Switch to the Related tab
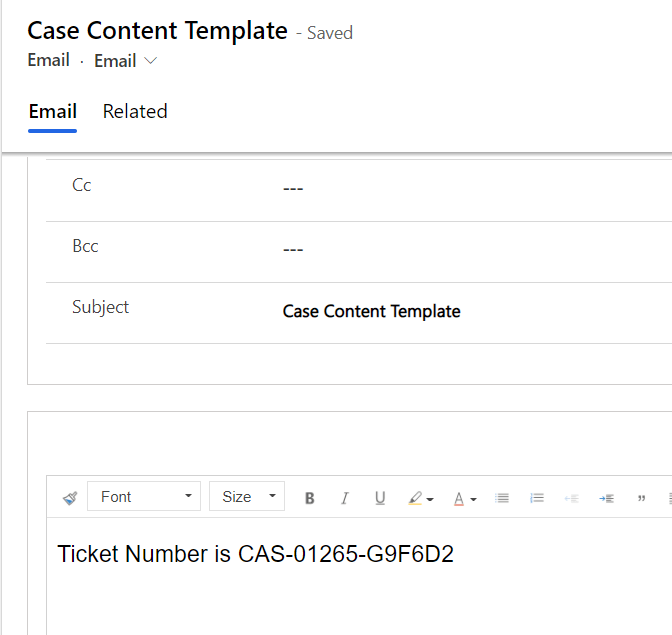The image size is (672, 635). click(135, 112)
